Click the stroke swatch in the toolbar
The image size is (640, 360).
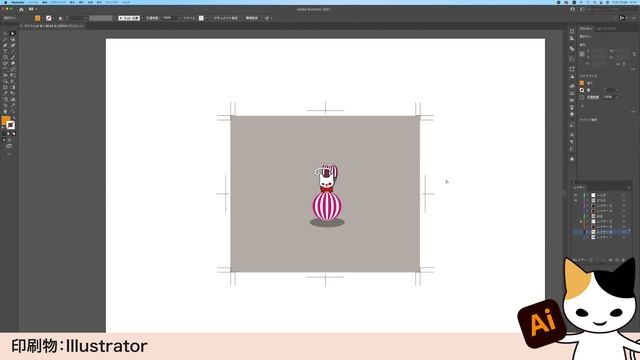11,125
